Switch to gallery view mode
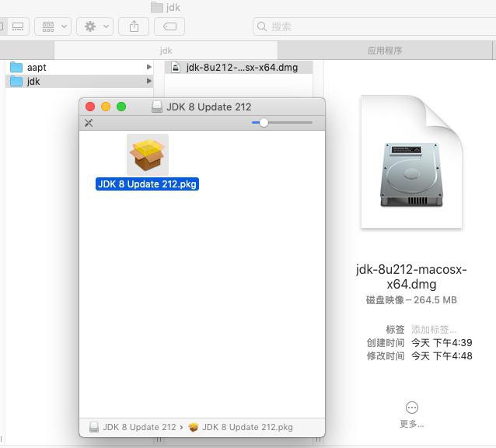Viewport: 496px width, 448px height. 18,26
